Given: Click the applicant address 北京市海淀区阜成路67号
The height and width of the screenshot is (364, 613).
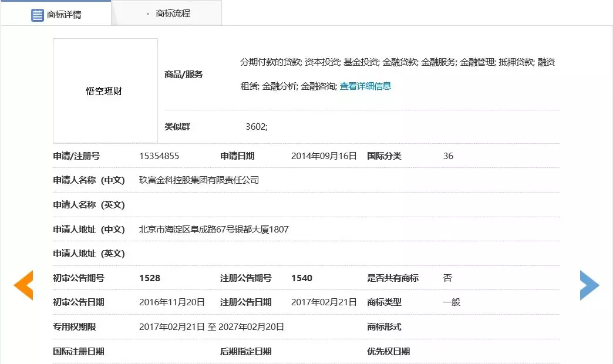Looking at the screenshot, I should coord(214,229).
